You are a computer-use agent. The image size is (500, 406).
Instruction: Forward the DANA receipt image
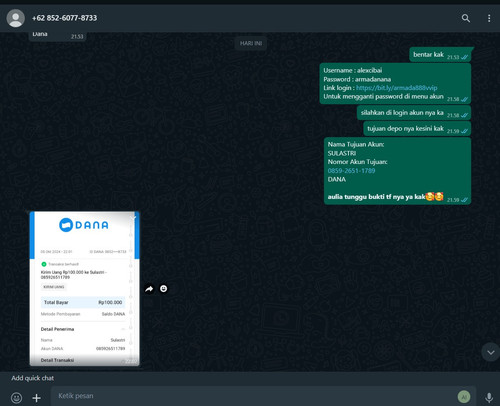[149, 289]
